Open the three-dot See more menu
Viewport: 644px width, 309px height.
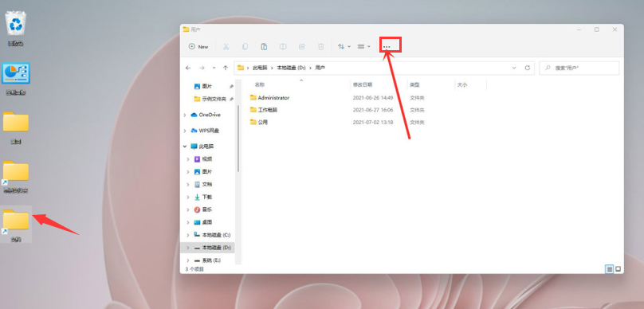coord(387,47)
